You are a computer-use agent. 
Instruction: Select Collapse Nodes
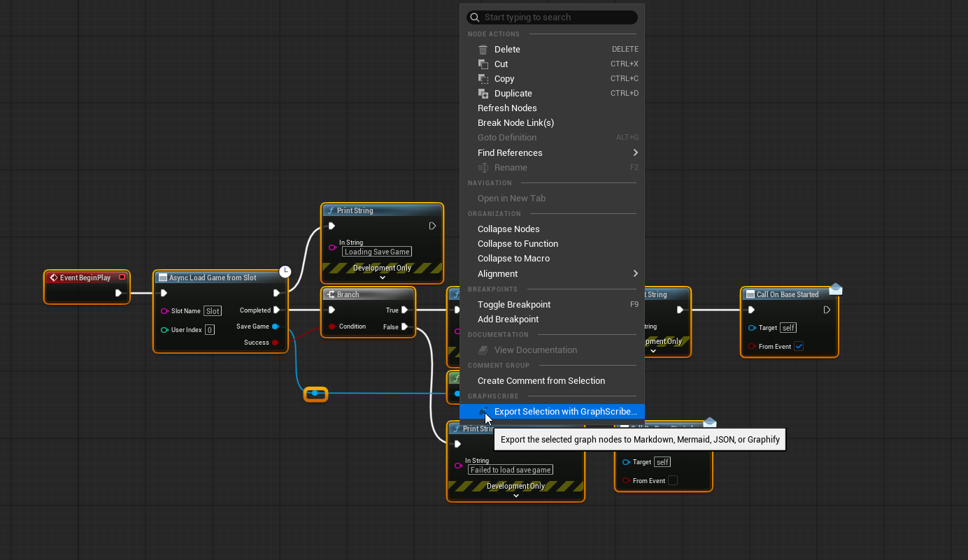[552, 229]
